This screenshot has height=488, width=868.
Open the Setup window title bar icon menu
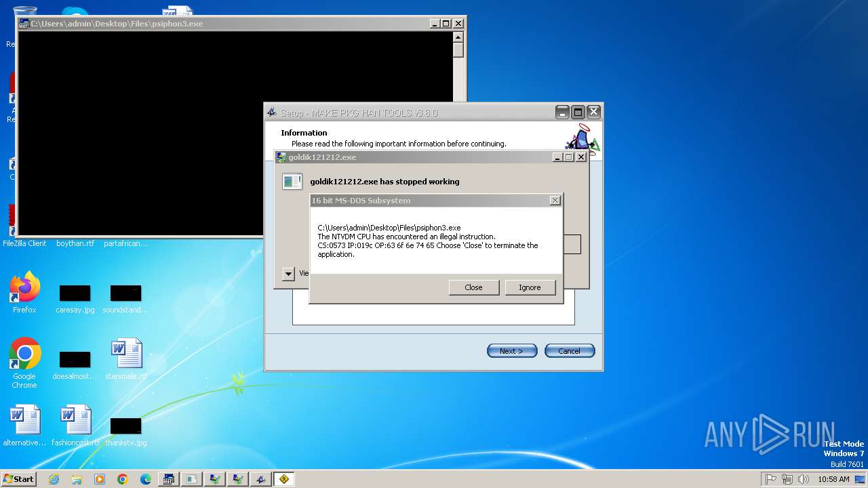click(272, 113)
